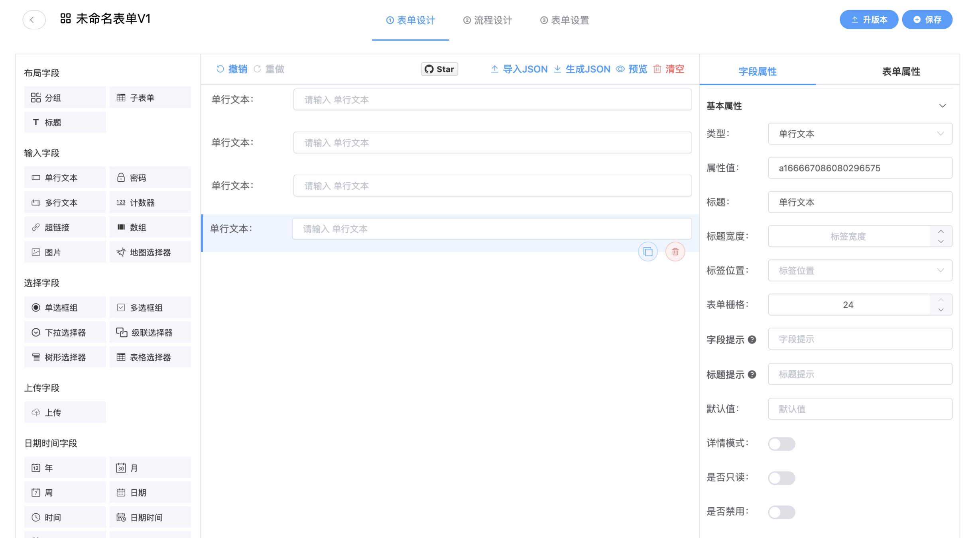The height and width of the screenshot is (538, 980).
Task: Click the back arrow button
Action: click(x=34, y=20)
